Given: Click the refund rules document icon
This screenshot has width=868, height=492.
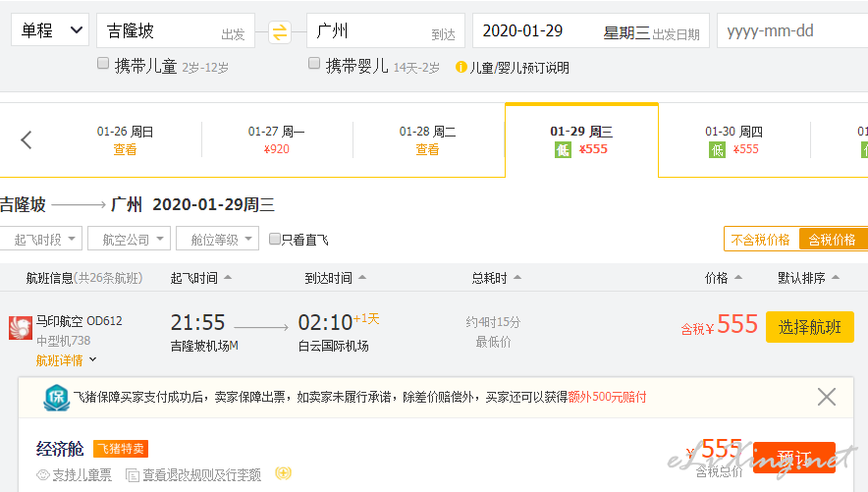Looking at the screenshot, I should [133, 475].
